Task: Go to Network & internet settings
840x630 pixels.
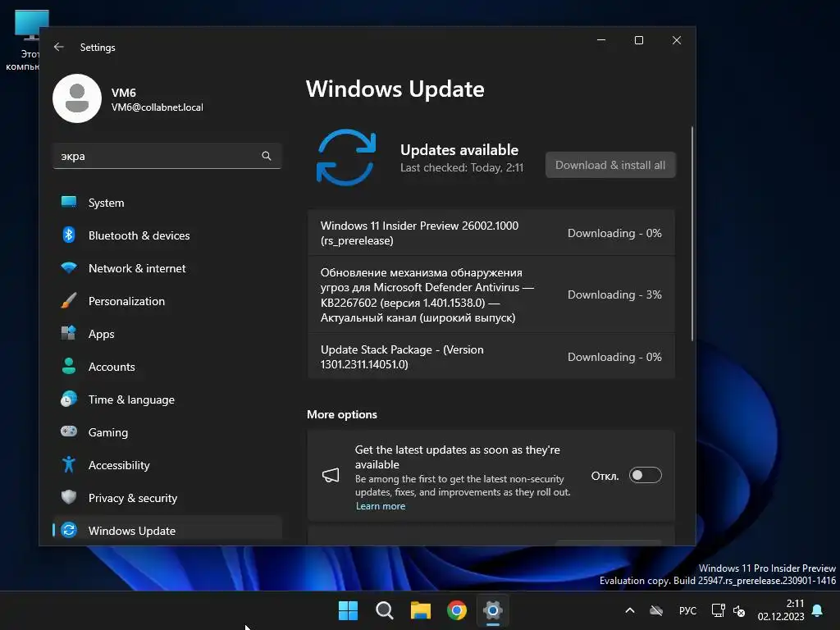Action: (167, 268)
